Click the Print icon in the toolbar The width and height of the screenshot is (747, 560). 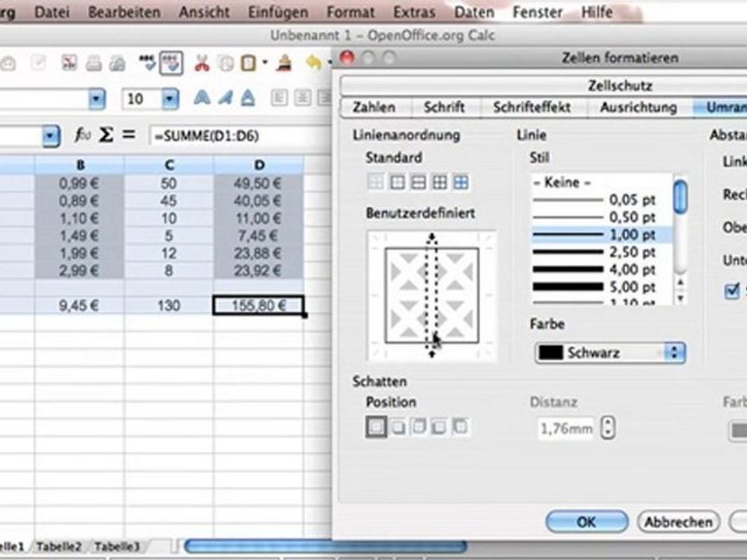point(94,63)
